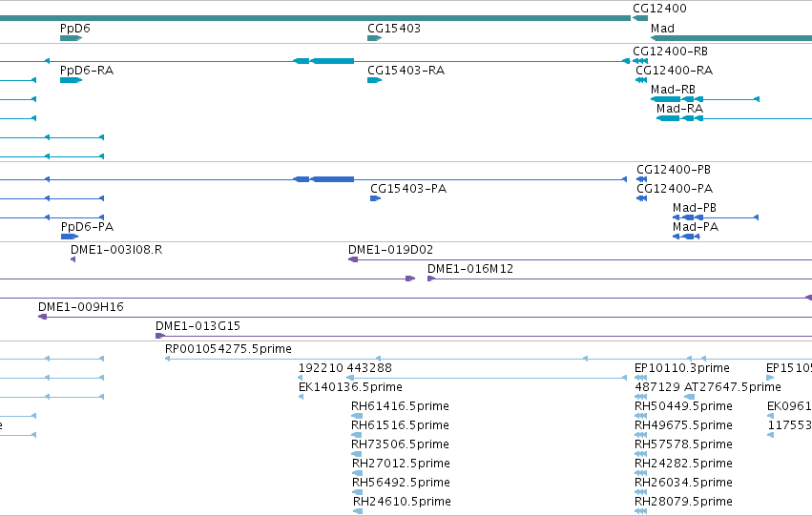Viewport: 812px width, 516px height.
Task: Select the RH50449.5prime EST label
Action: 683,407
